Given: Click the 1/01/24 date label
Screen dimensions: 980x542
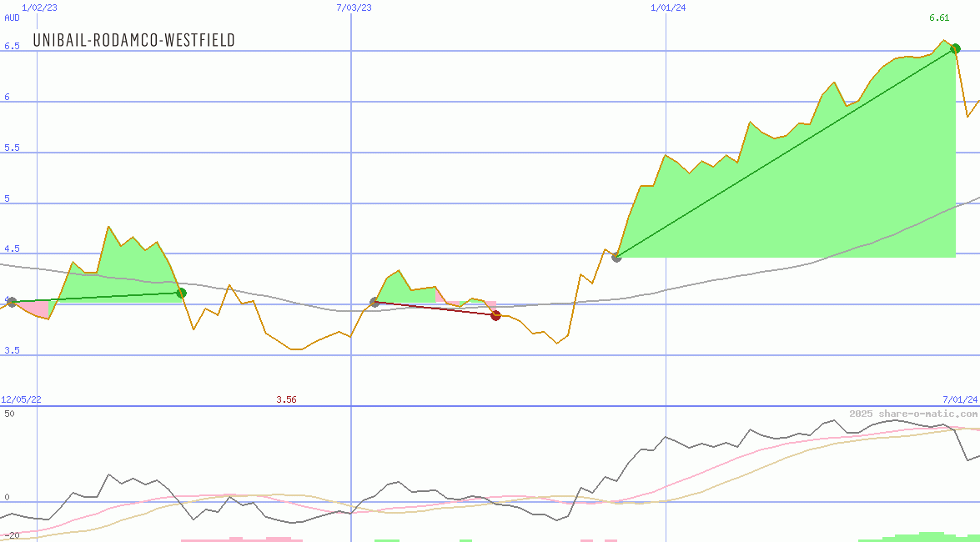Looking at the screenshot, I should coord(668,8).
